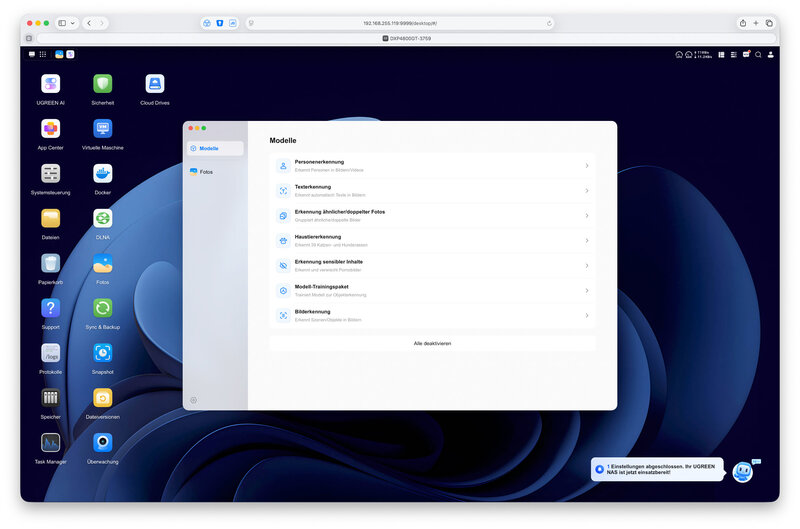Click the Haustiererkennung pet icon
This screenshot has width=800, height=529.
[283, 241]
